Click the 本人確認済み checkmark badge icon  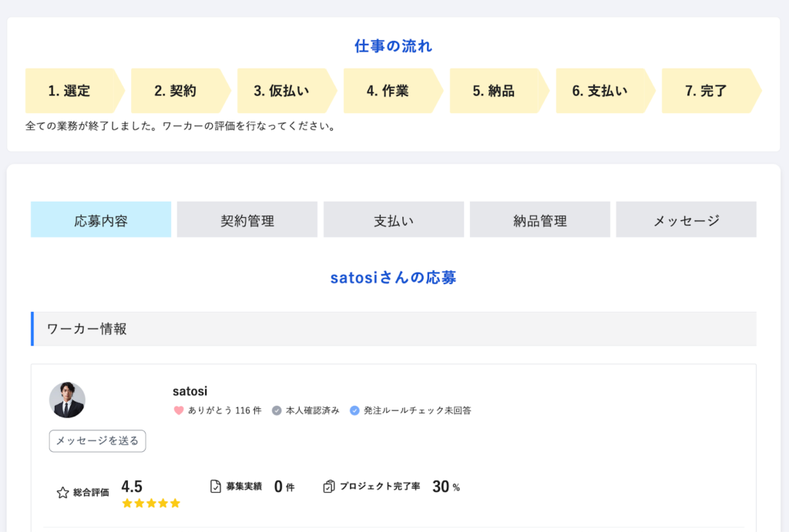(x=277, y=410)
